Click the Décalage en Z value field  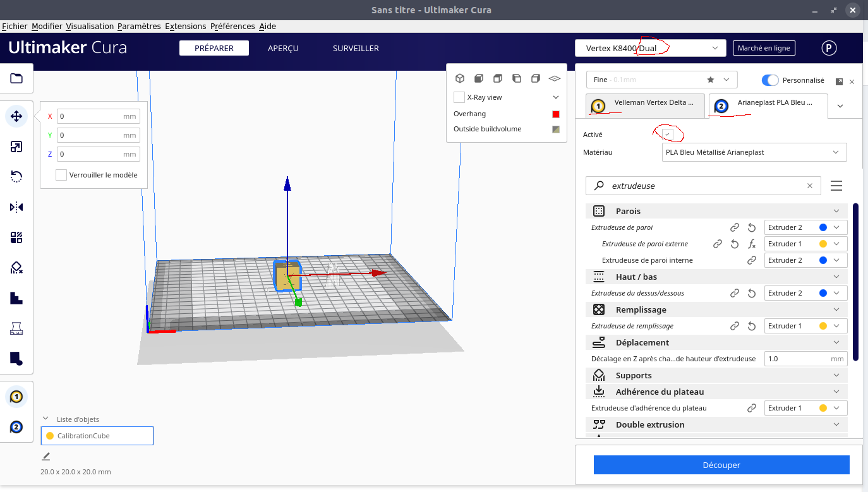(805, 359)
